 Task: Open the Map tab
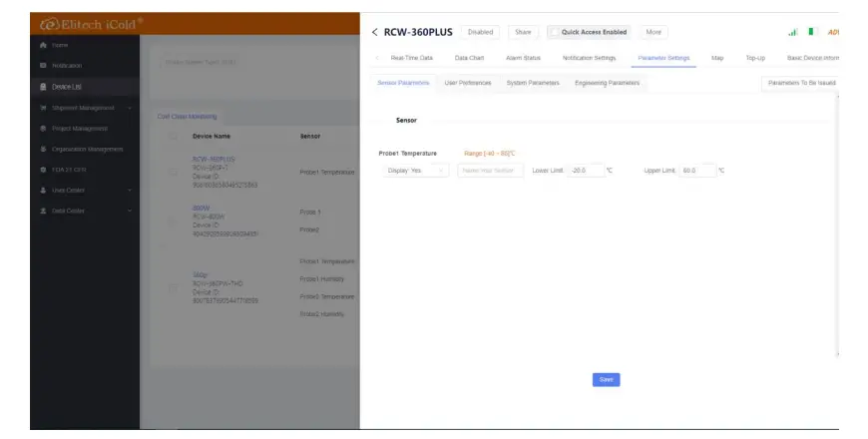717,58
